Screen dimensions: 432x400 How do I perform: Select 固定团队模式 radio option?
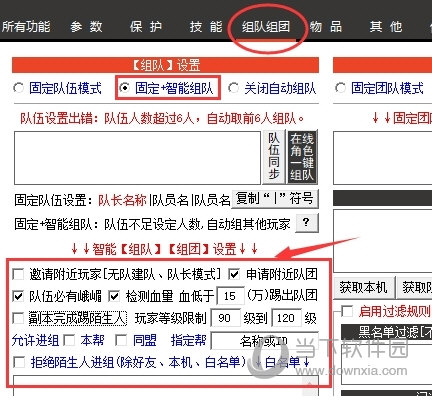(340, 88)
